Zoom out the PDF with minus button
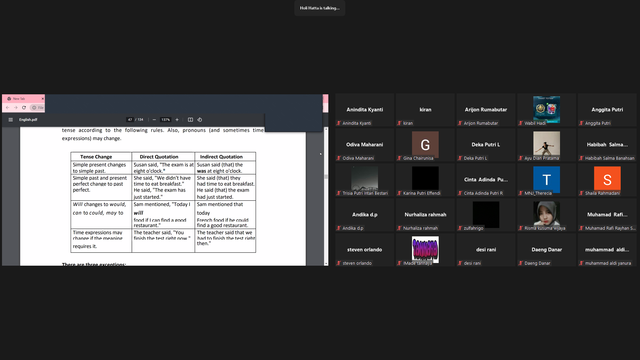The height and width of the screenshot is (360, 640). (154, 120)
